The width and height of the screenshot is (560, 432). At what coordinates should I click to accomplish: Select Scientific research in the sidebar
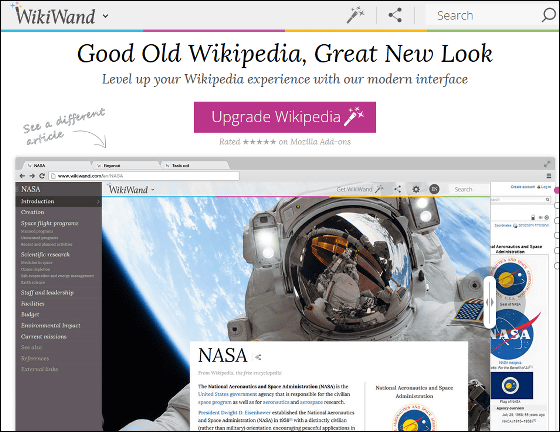(45, 255)
